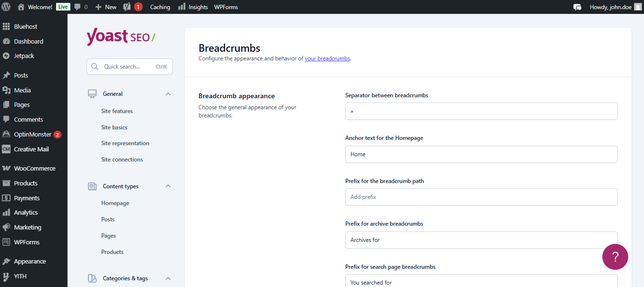Image resolution: width=644 pixels, height=287 pixels.
Task: Open Yoast help via the question mark bubble
Action: click(x=615, y=257)
